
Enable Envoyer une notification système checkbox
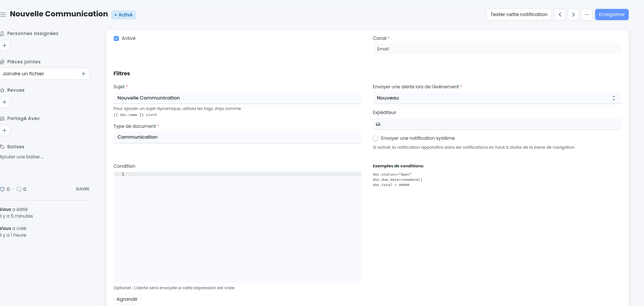pos(376,138)
